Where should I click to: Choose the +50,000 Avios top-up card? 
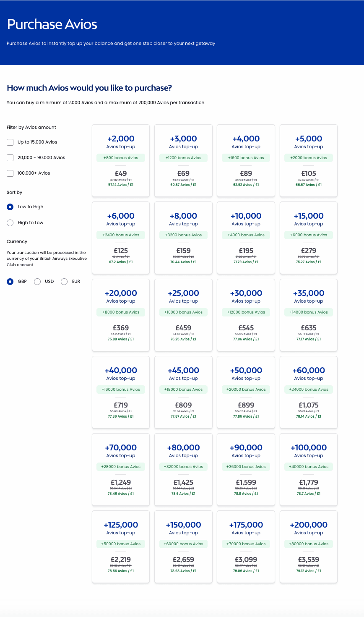coord(246,392)
